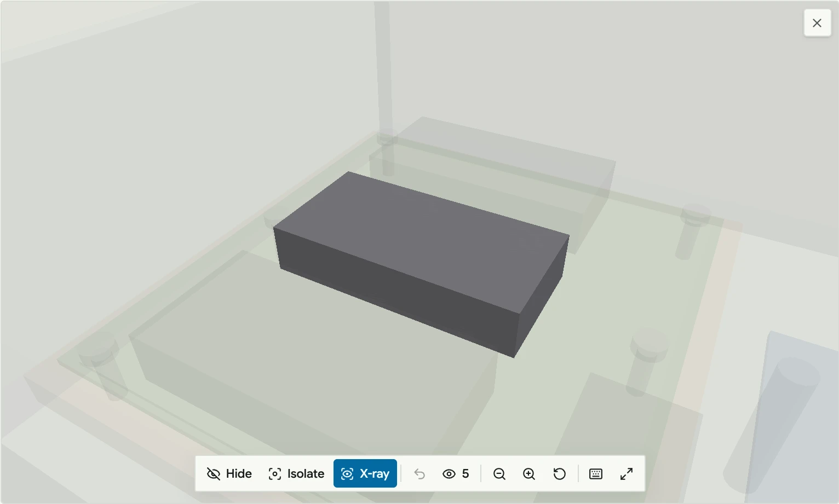The width and height of the screenshot is (839, 504).
Task: Zoom out of the 3D view
Action: pyautogui.click(x=499, y=473)
